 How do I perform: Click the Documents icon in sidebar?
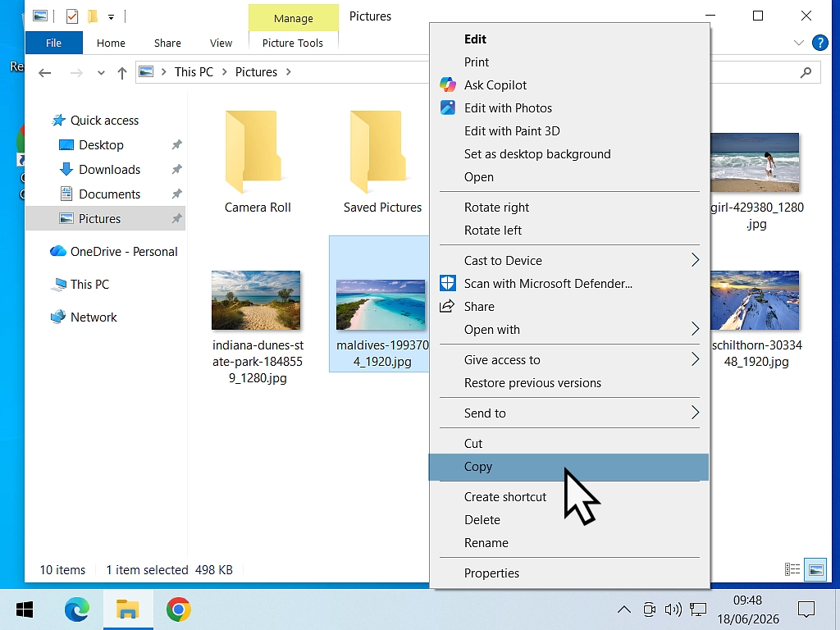(66, 194)
